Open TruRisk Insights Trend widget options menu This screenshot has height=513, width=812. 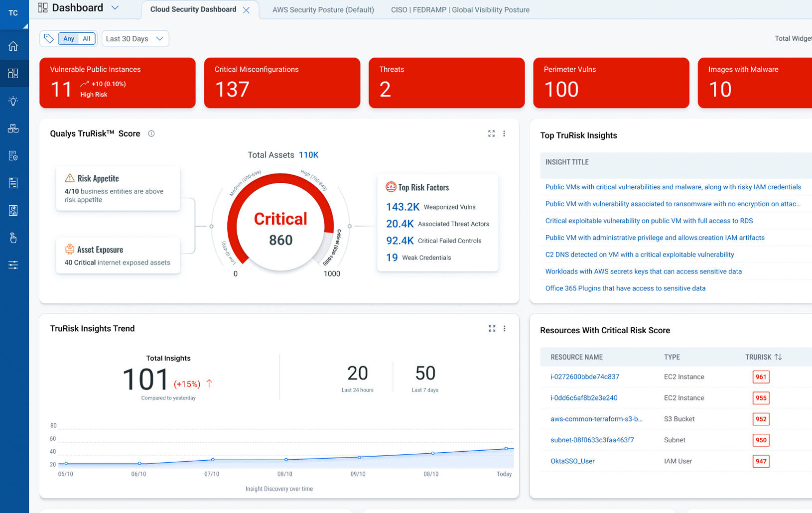(x=504, y=329)
